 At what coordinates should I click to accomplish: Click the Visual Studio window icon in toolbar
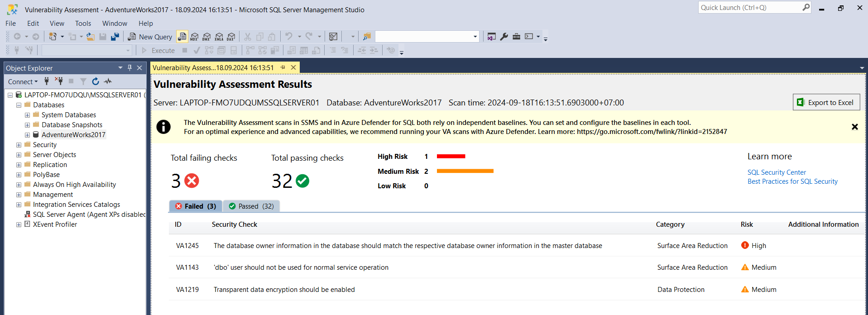click(x=492, y=37)
